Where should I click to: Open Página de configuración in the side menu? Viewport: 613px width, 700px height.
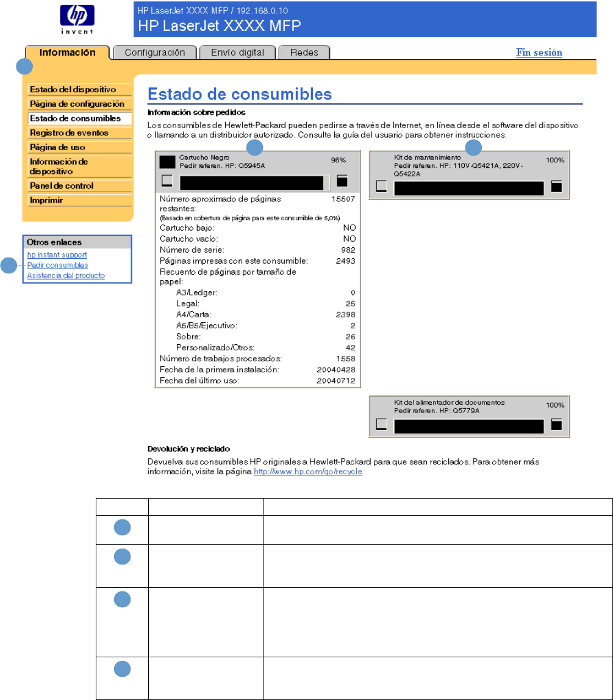coord(79,104)
